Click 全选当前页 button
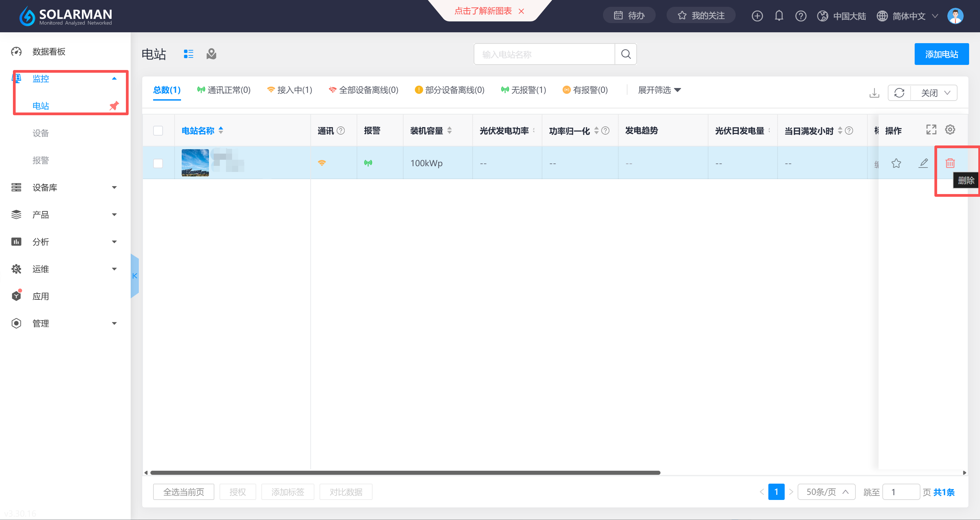This screenshot has height=520, width=980. coord(183,492)
